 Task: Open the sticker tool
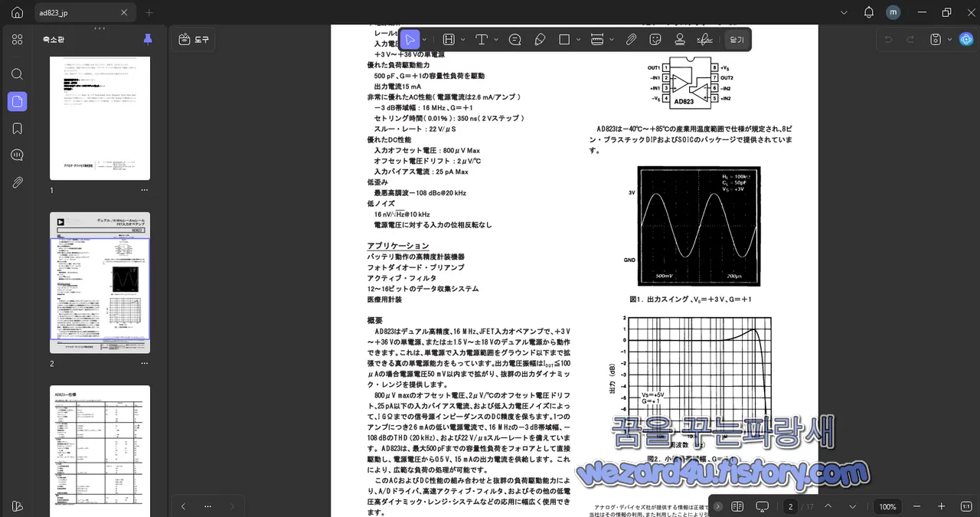point(655,39)
